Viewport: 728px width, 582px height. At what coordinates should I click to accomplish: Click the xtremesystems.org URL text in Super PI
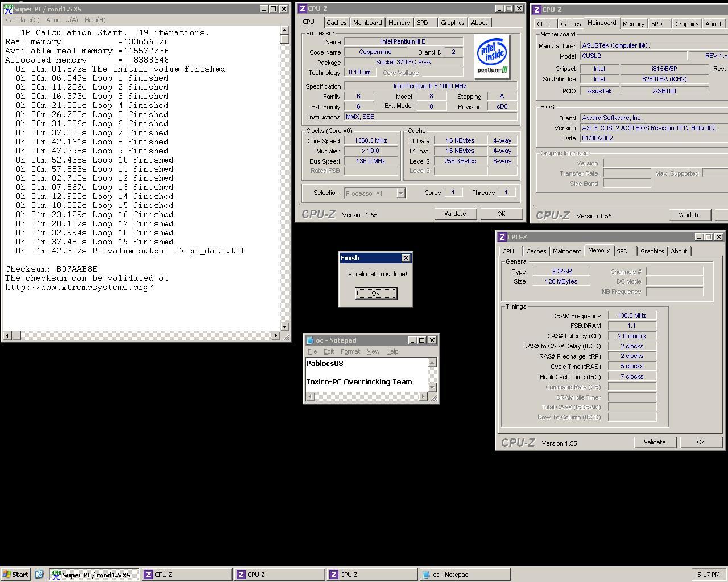click(x=80, y=287)
